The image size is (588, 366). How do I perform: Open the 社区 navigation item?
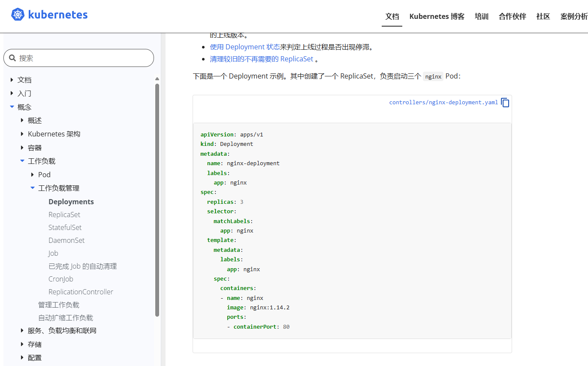543,16
